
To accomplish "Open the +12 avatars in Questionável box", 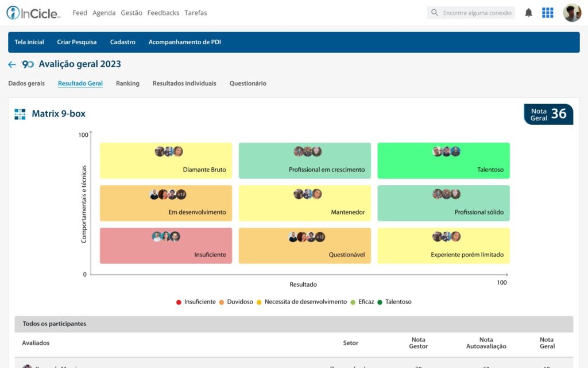I will coord(320,237).
